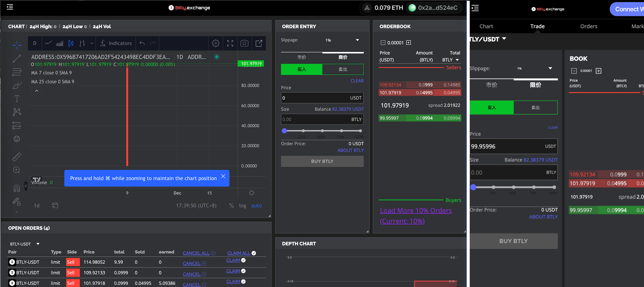The image size is (644, 287).
Task: Expand the chart style dropdown arrow
Action: (x=92, y=43)
